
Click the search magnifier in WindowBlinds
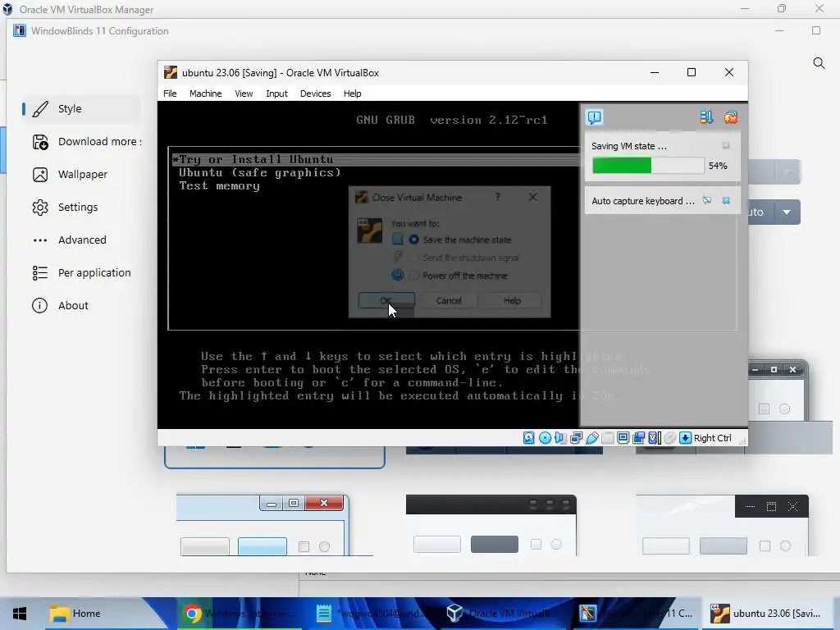click(819, 63)
